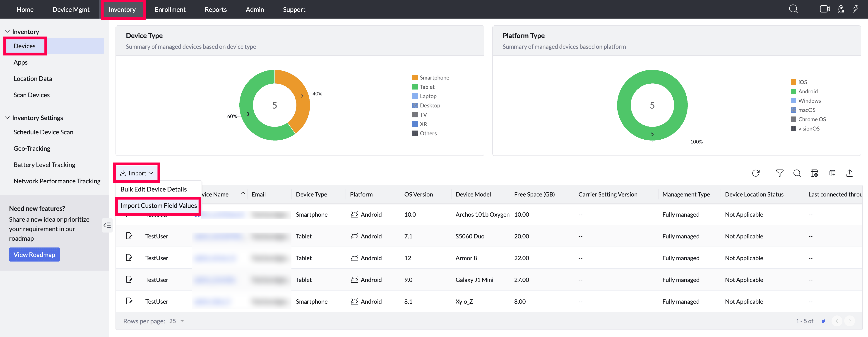This screenshot has height=337, width=868.
Task: Click edit icon in Galaxy J1 Mini row
Action: coord(129,279)
